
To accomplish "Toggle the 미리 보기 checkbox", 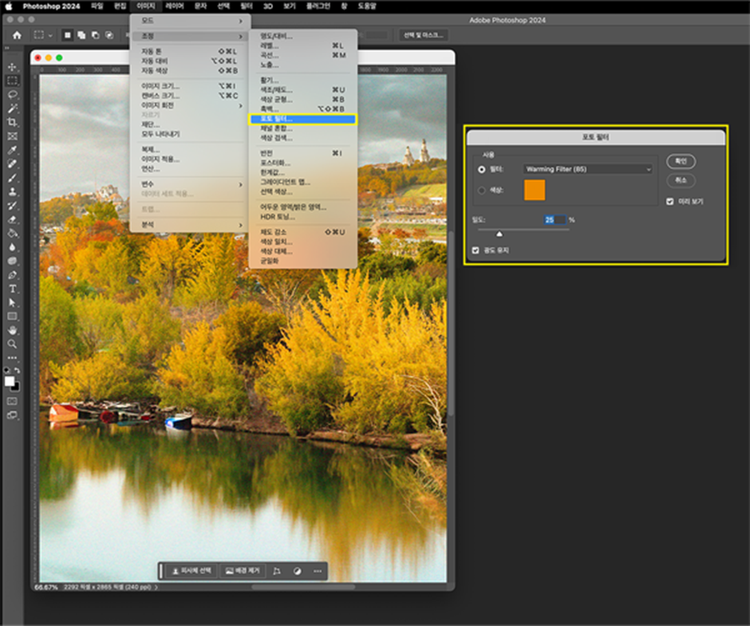I will click(x=670, y=201).
